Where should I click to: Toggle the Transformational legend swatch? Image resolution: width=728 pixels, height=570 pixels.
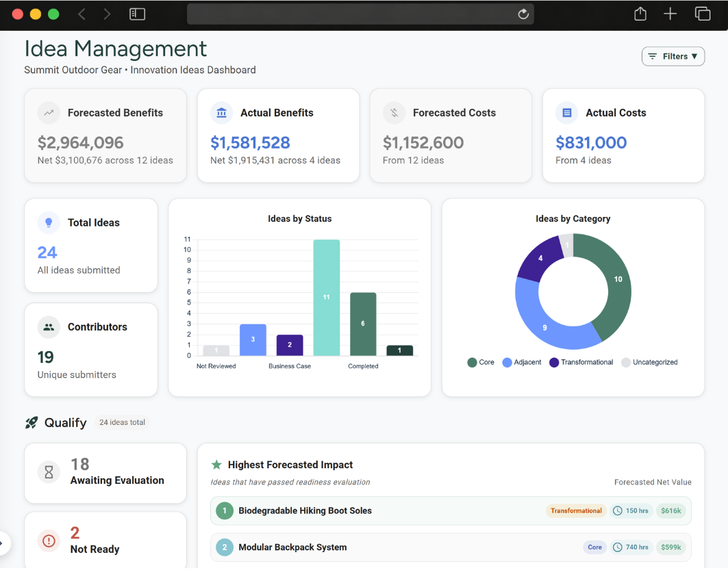tap(554, 363)
